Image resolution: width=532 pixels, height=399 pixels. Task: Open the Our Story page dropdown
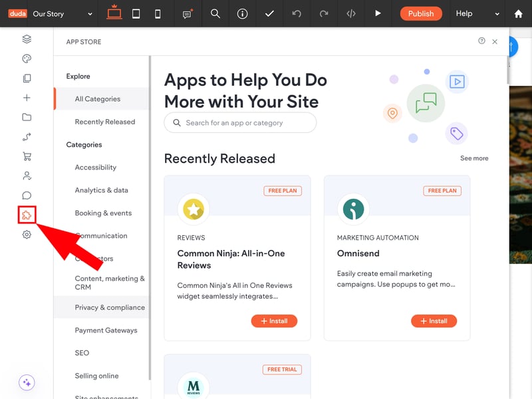coord(63,14)
